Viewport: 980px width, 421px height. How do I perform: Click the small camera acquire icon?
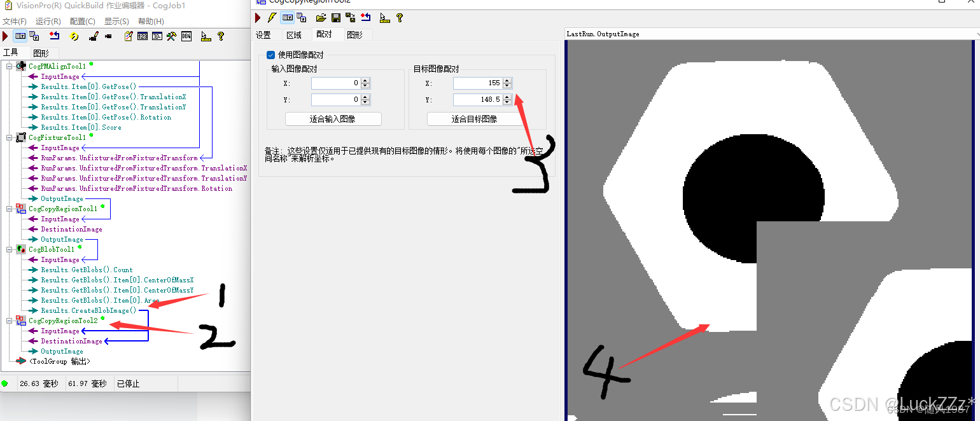tap(108, 36)
